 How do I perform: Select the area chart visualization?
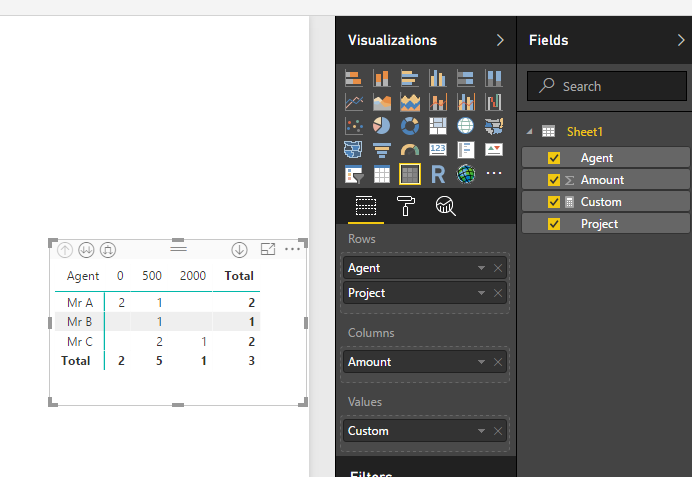(382, 102)
